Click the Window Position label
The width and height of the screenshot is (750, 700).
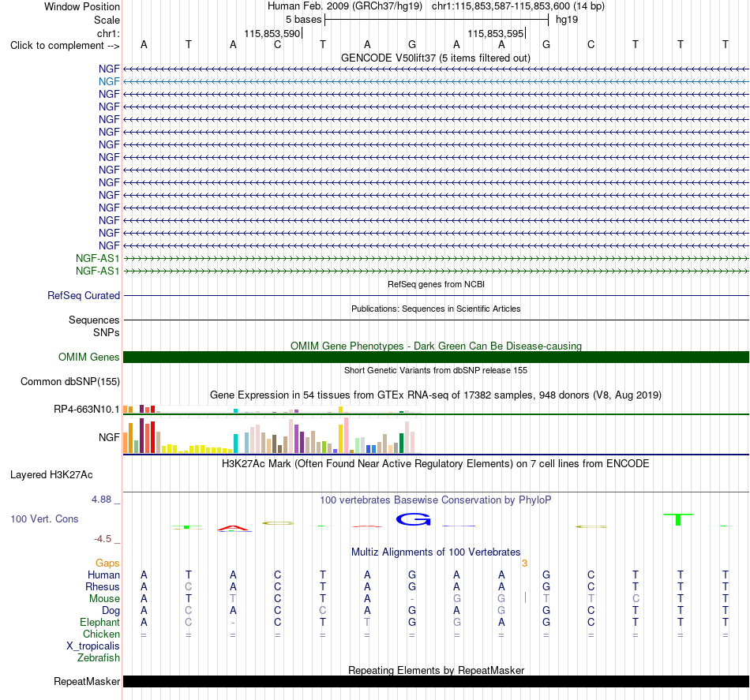click(82, 6)
